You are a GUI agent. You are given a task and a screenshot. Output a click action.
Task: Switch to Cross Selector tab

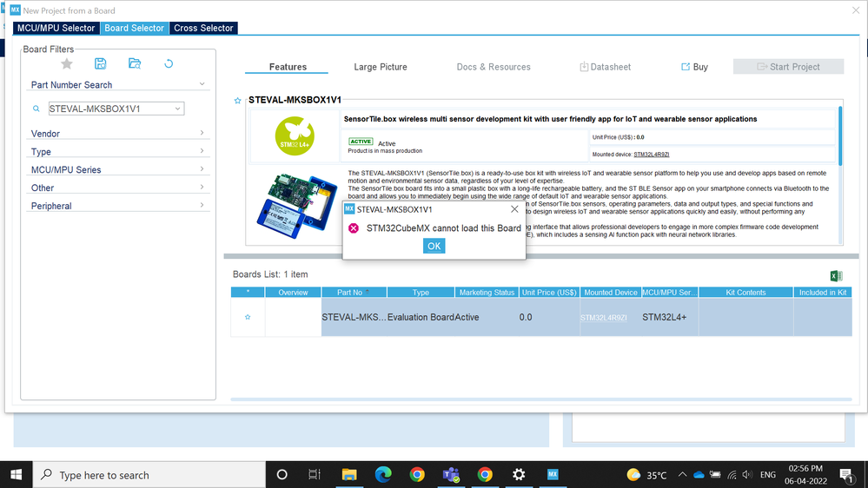coord(203,28)
